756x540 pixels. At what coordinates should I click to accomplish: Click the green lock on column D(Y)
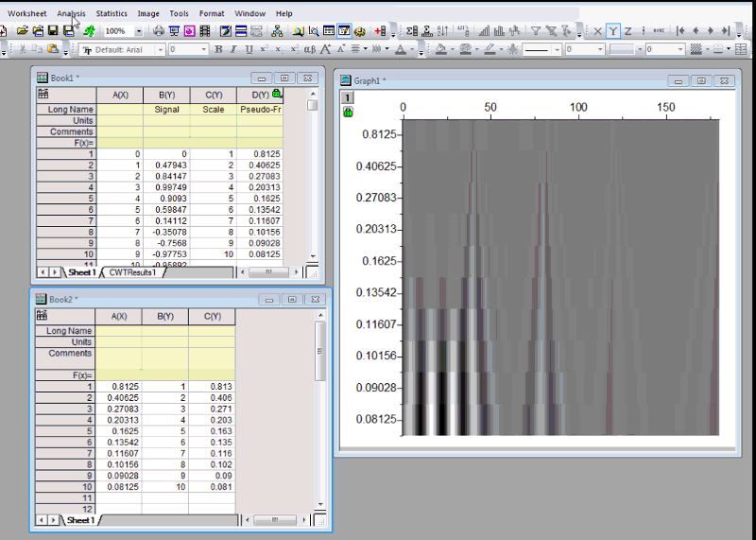click(276, 94)
